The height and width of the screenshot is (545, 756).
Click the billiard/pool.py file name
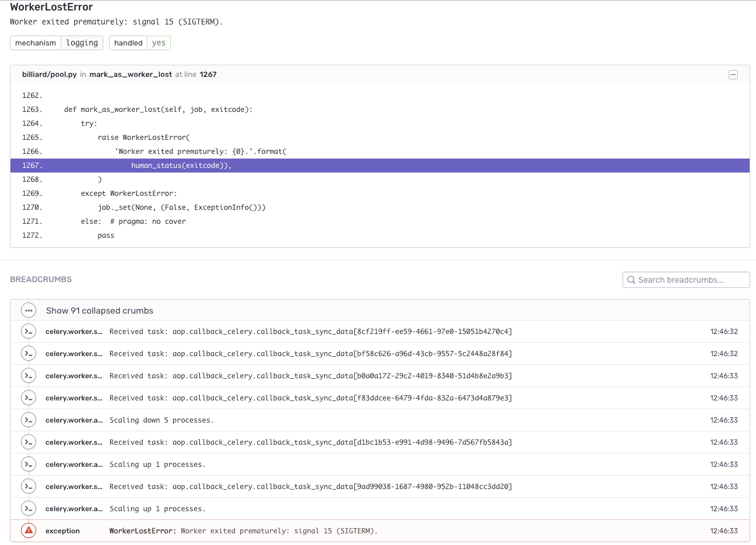pyautogui.click(x=50, y=75)
